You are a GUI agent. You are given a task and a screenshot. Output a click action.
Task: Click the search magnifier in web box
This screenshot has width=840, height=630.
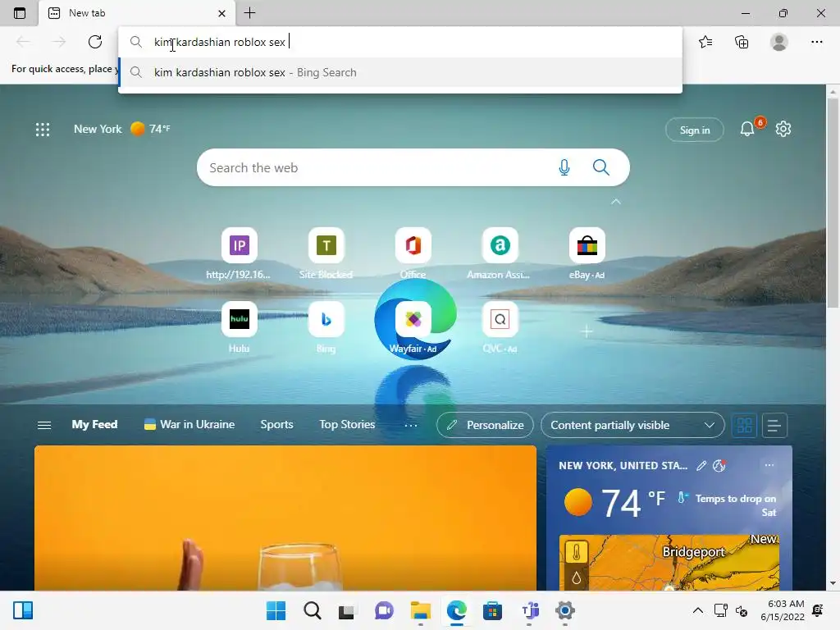coord(601,167)
